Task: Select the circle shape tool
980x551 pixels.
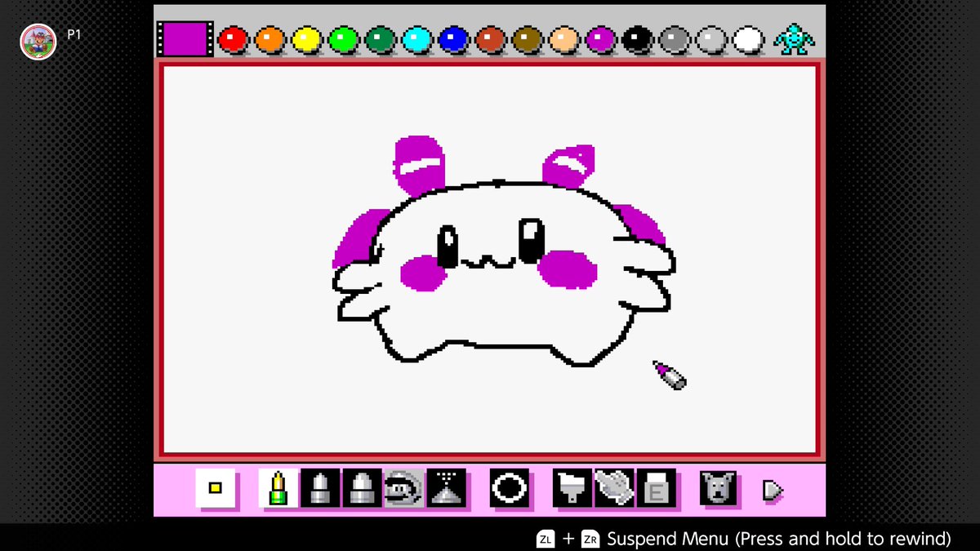Action: [x=508, y=490]
